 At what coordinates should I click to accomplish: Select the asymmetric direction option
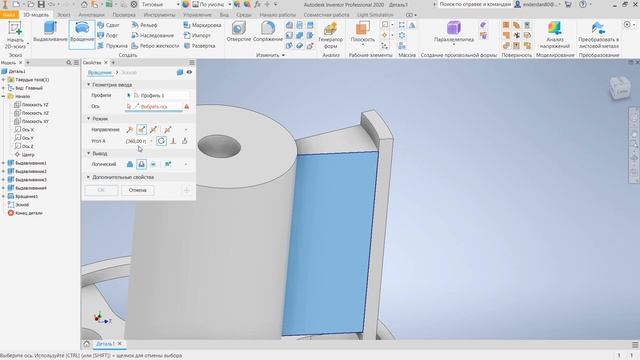click(167, 130)
